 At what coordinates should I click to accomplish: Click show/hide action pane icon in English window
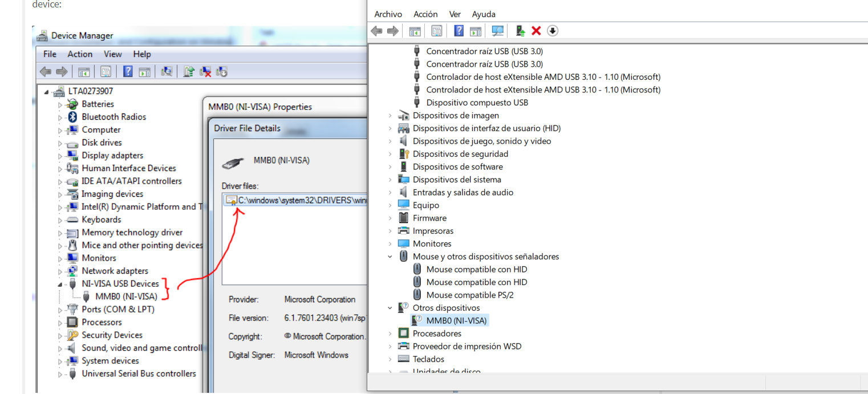(x=145, y=72)
